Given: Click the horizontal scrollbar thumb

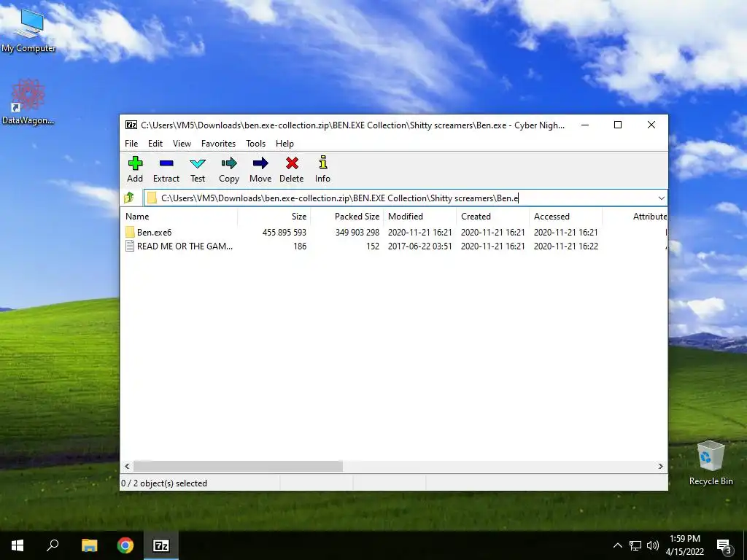Looking at the screenshot, I should [x=238, y=466].
